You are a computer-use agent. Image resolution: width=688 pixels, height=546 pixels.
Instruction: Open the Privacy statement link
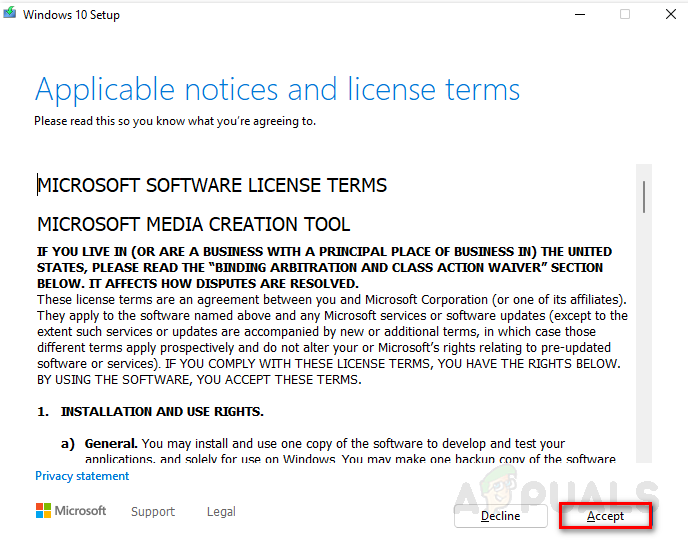(x=82, y=476)
